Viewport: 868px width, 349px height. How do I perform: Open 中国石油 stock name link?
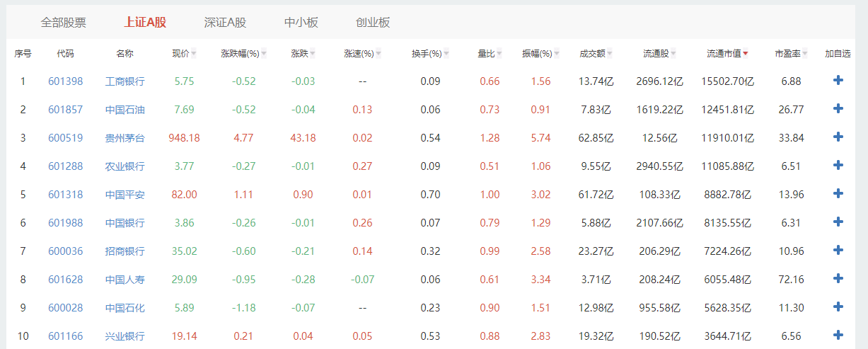point(125,110)
